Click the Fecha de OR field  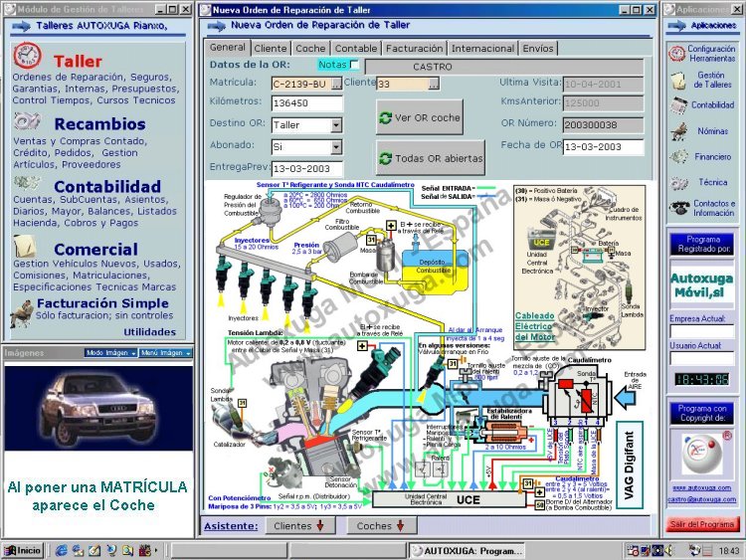point(604,147)
